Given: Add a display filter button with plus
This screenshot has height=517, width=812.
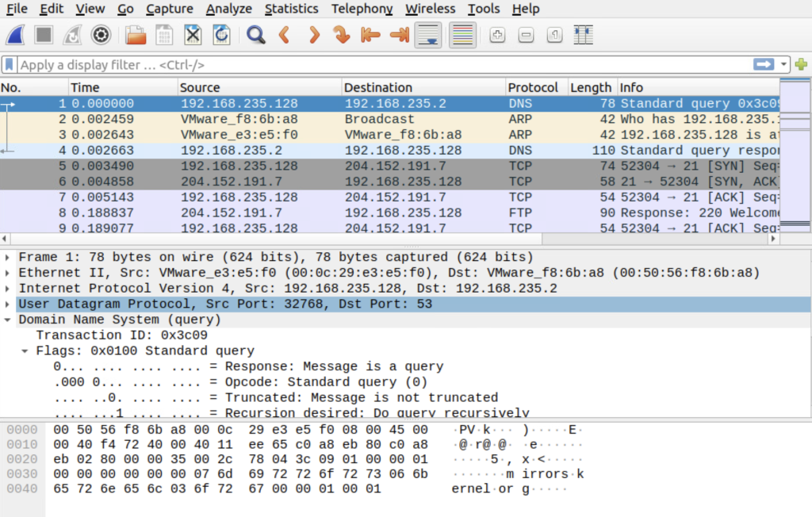Looking at the screenshot, I should [x=801, y=64].
